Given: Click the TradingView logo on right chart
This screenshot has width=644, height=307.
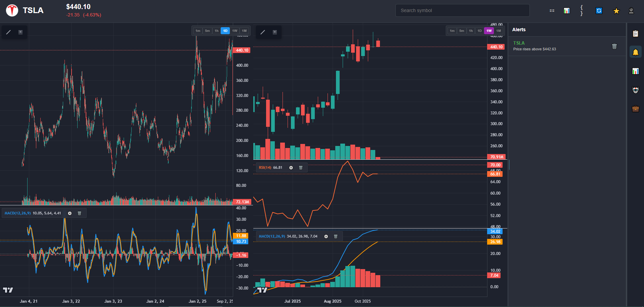Looking at the screenshot, I should 262,290.
